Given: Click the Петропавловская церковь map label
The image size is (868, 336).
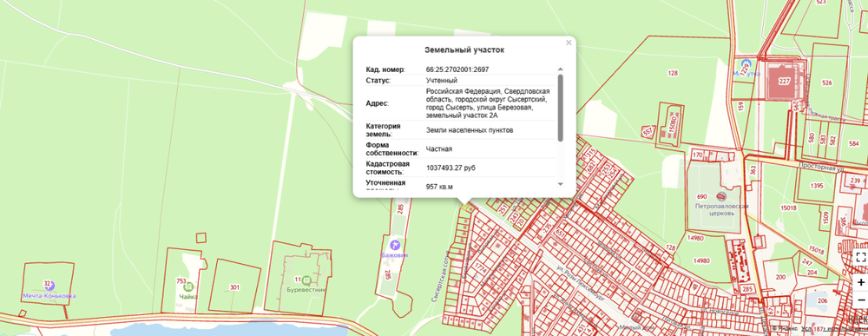Looking at the screenshot, I should 722,208.
